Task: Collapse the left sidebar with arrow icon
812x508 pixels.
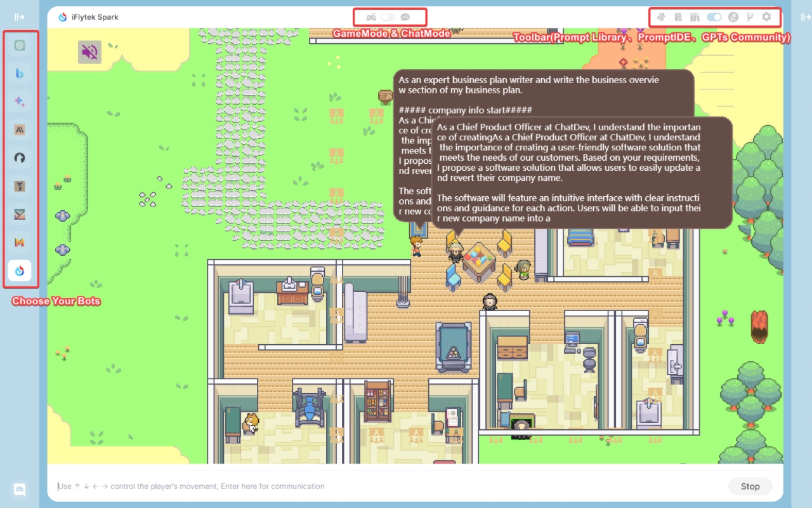Action: (x=20, y=17)
